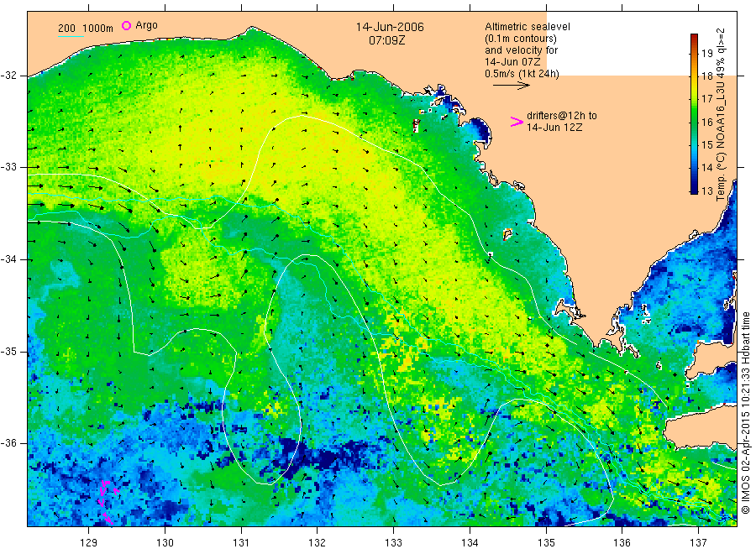Click the latitude label -35

point(8,351)
